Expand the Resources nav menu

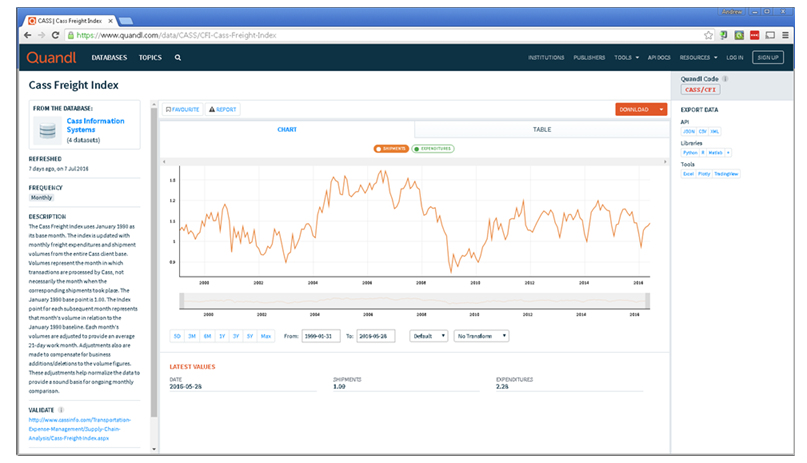(x=698, y=58)
